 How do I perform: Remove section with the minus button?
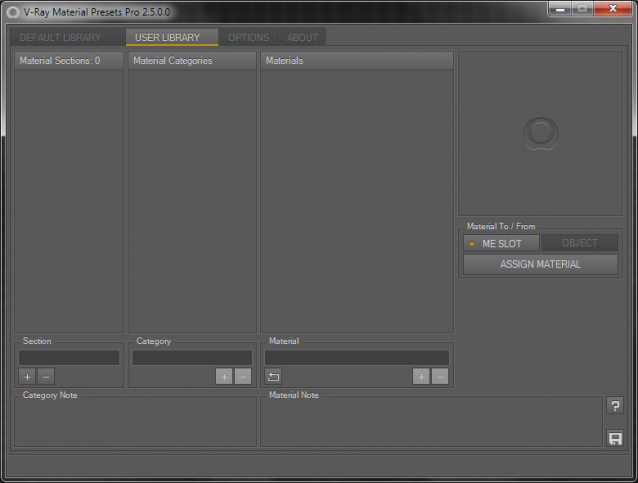click(46, 376)
